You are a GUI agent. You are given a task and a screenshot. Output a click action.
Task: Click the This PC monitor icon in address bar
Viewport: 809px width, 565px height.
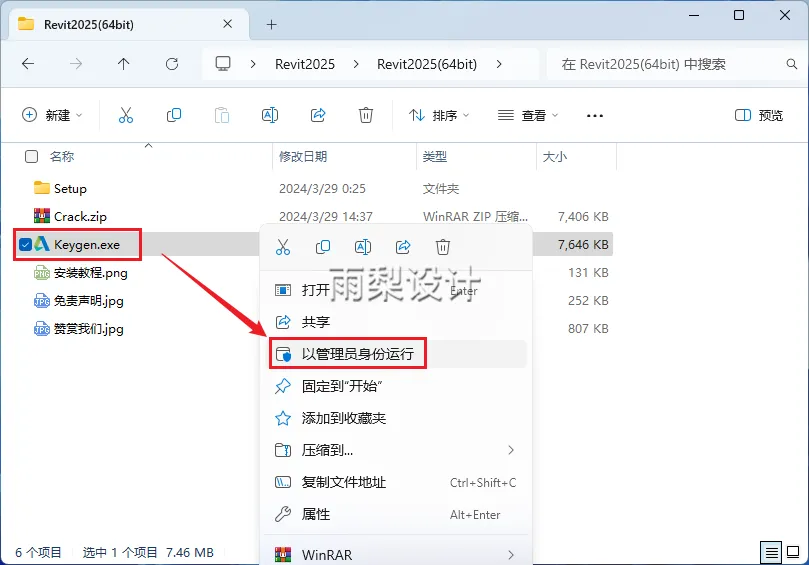223,64
